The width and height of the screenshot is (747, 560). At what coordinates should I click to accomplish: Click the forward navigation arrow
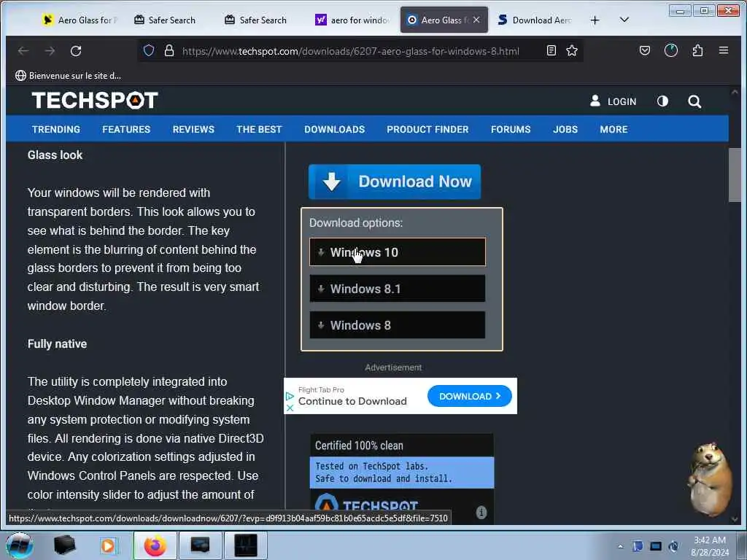coord(50,51)
